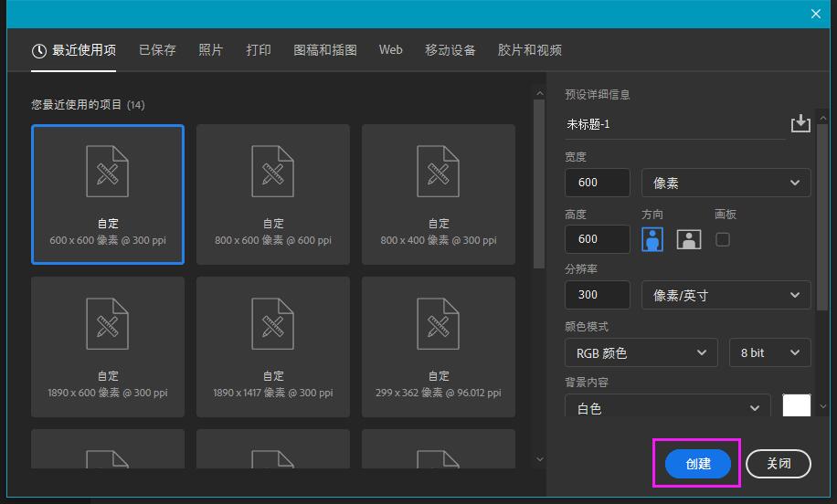Click the clock icon on 最近使用项
Viewport: 837px width, 504px height.
tap(39, 50)
